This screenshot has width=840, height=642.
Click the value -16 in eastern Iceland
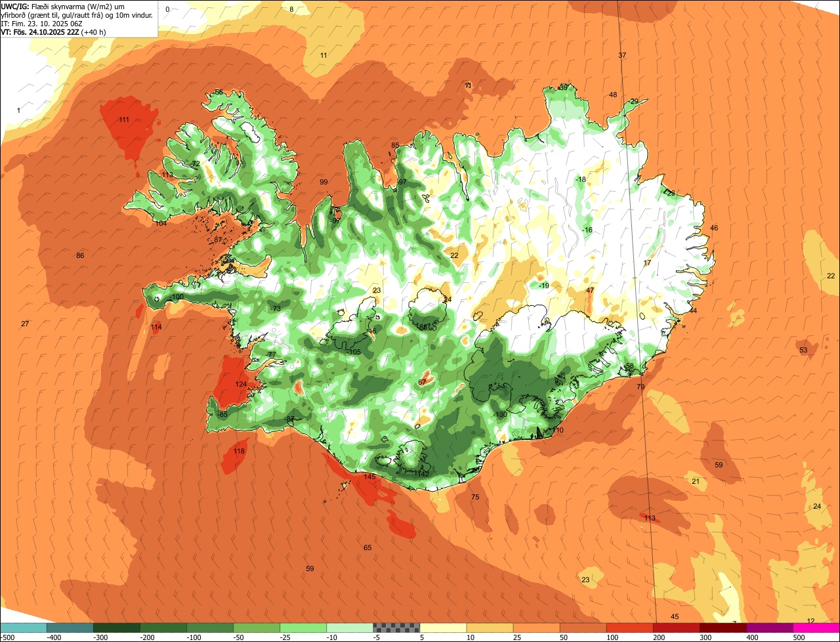tap(587, 230)
